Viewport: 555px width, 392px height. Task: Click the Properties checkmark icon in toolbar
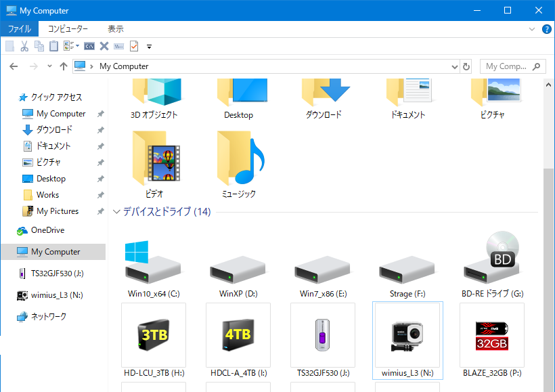point(134,46)
